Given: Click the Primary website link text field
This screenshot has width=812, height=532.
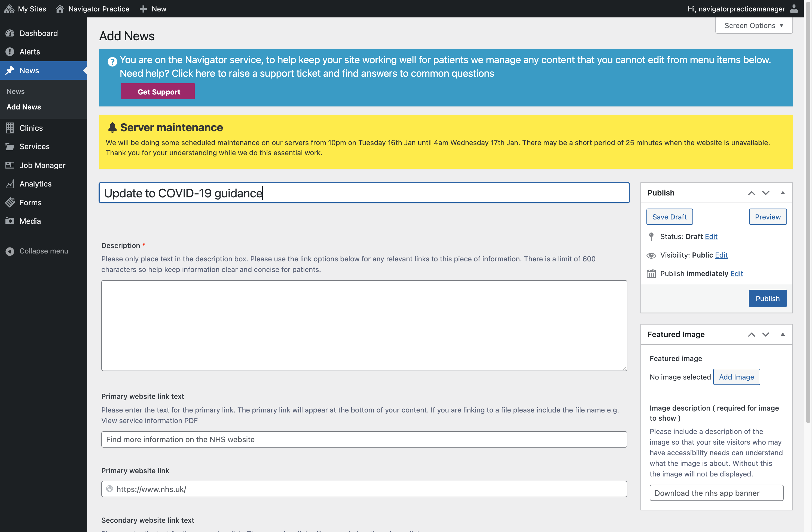Looking at the screenshot, I should pos(364,439).
